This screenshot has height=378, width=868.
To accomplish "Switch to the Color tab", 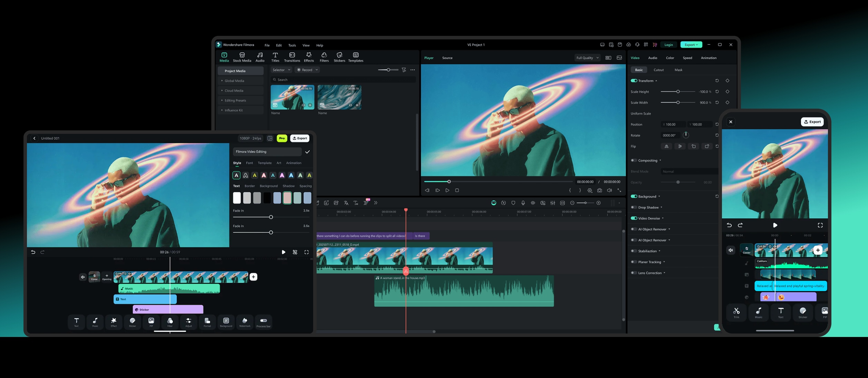I will point(670,58).
